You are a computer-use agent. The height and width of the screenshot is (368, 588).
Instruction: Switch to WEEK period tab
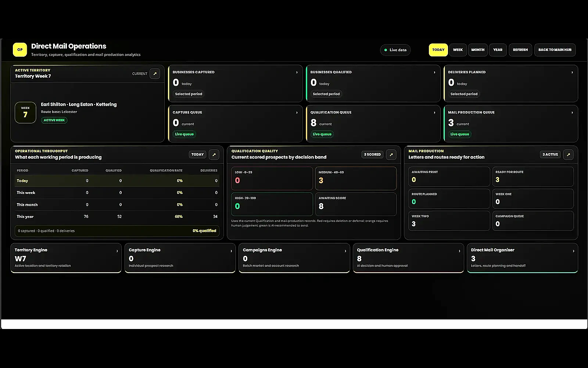[458, 50]
